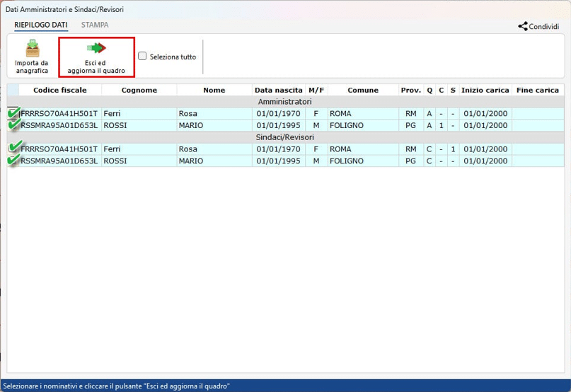571x392 pixels.
Task: Uncheck ROSSI MARIO under Sindaci/Revisori
Action: coord(13,161)
